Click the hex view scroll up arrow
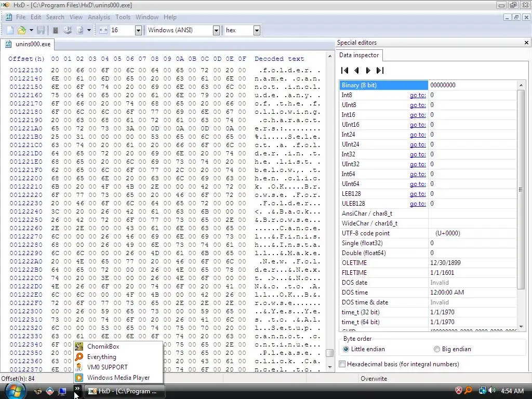The image size is (532, 399). (330, 56)
